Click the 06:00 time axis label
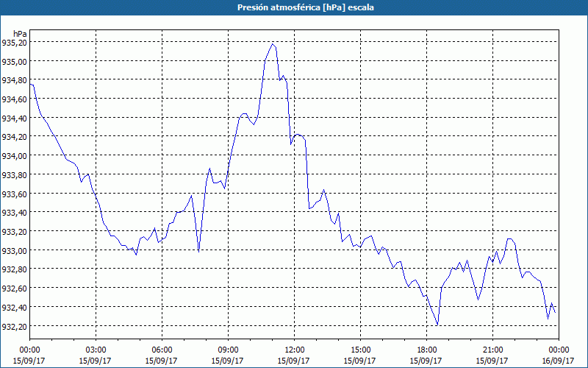The image size is (588, 368). (162, 350)
